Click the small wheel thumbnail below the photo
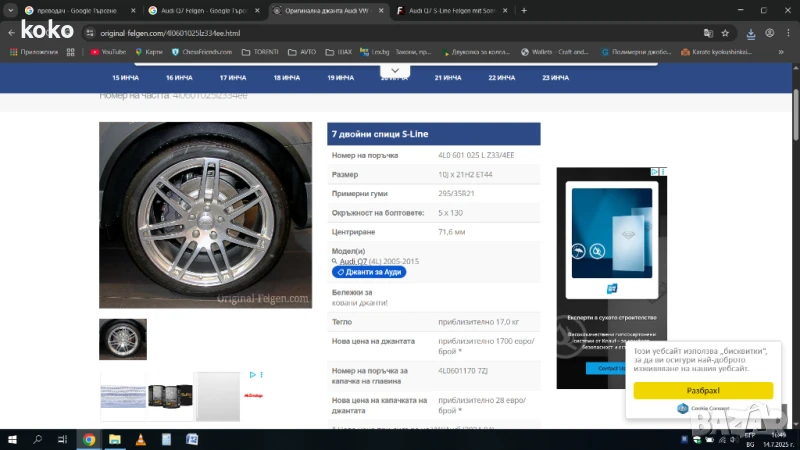The height and width of the screenshot is (450, 800). [x=123, y=339]
